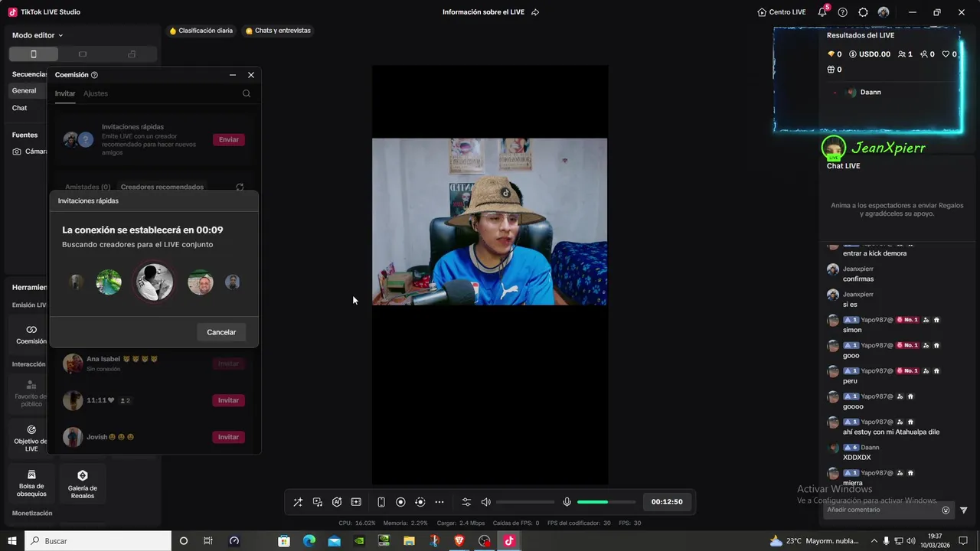Mute the microphone

(567, 502)
